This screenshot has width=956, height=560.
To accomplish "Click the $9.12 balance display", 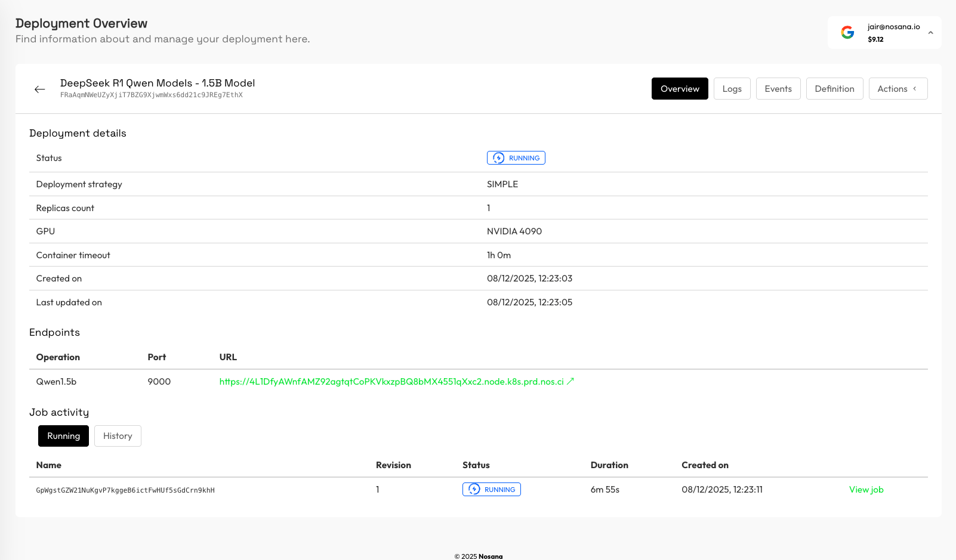I will click(877, 39).
